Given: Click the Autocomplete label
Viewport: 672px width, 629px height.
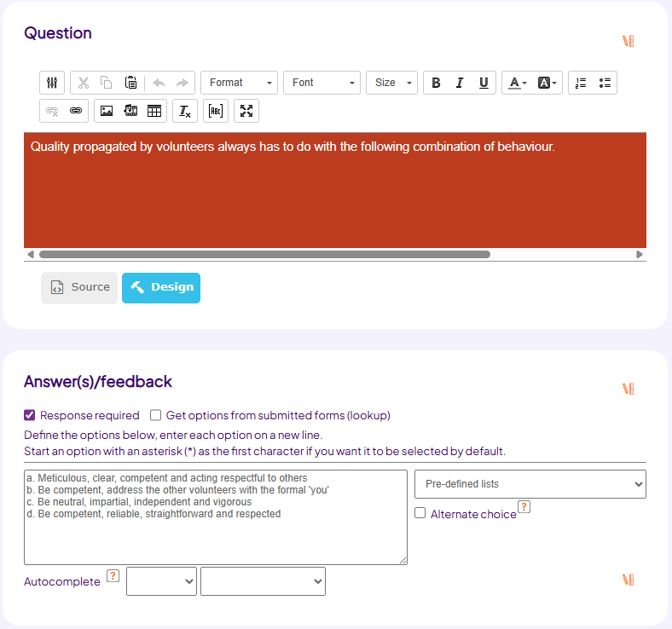Looking at the screenshot, I should point(62,581).
